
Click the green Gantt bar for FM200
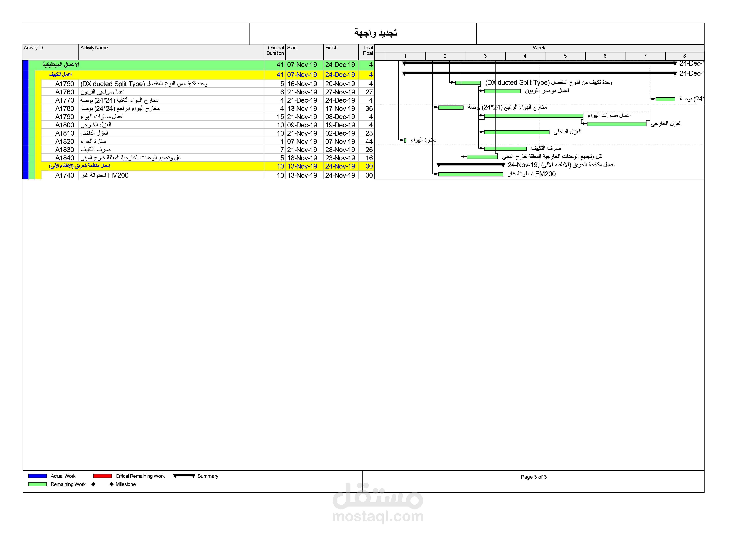471,174
